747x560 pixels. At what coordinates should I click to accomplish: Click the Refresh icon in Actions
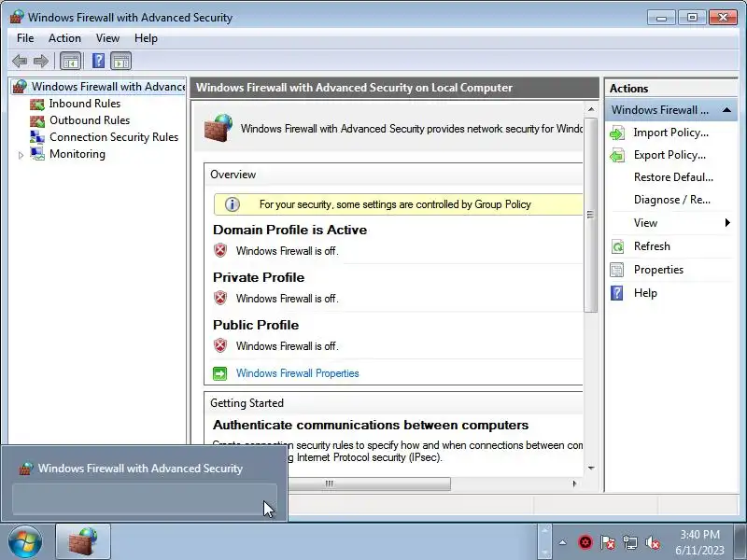(x=617, y=246)
